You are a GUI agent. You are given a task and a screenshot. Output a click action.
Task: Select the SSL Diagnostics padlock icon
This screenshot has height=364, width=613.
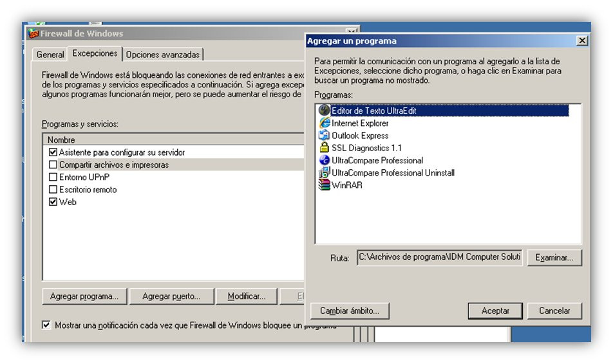pyautogui.click(x=324, y=148)
